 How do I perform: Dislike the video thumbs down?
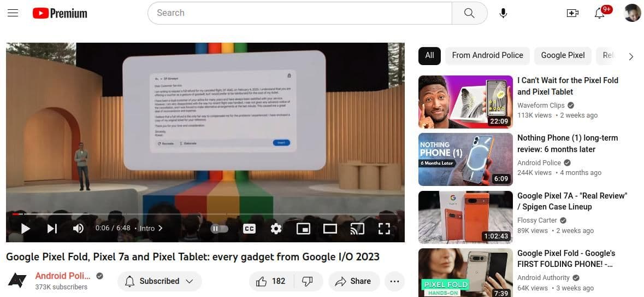coord(307,281)
